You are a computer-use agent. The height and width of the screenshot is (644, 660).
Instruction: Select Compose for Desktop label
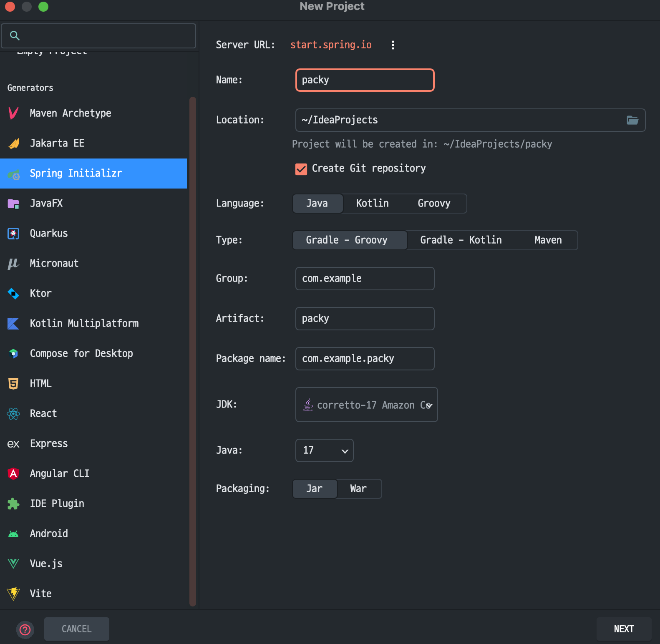[81, 354]
